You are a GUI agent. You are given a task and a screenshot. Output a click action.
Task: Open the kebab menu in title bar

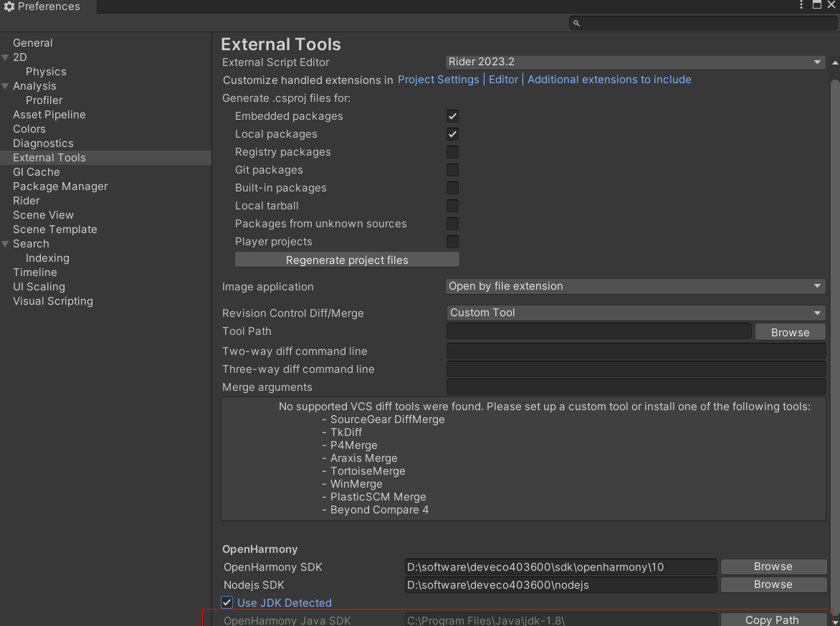coord(801,5)
